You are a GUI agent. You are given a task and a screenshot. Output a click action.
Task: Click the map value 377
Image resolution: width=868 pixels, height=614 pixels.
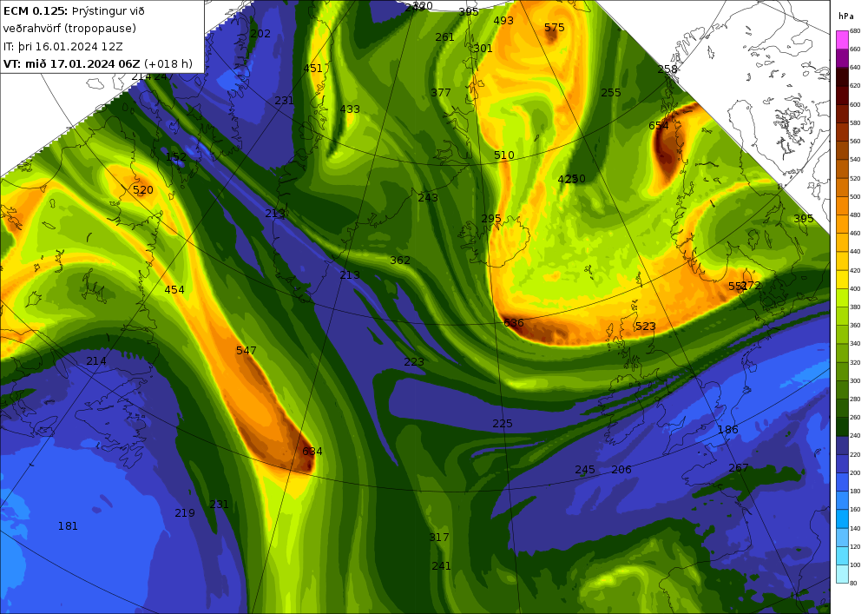point(441,92)
